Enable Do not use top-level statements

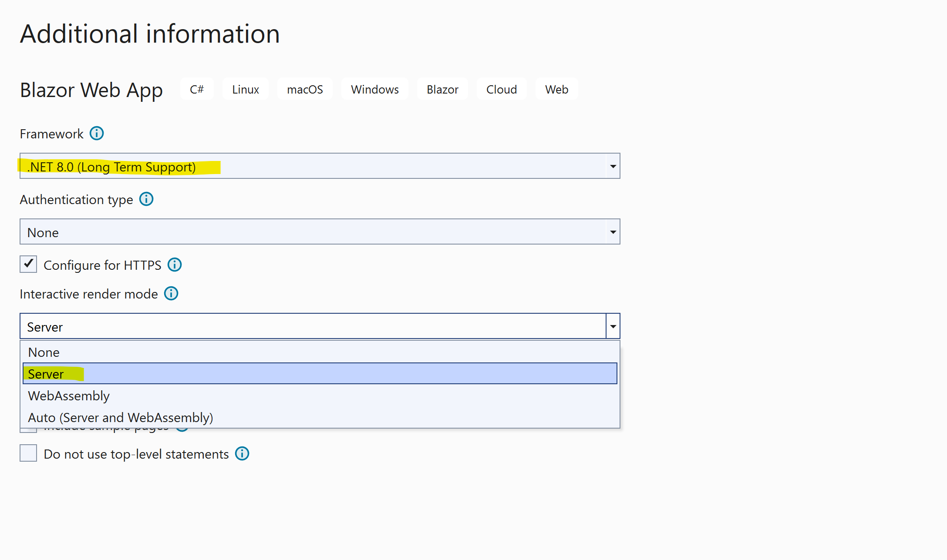pyautogui.click(x=28, y=453)
